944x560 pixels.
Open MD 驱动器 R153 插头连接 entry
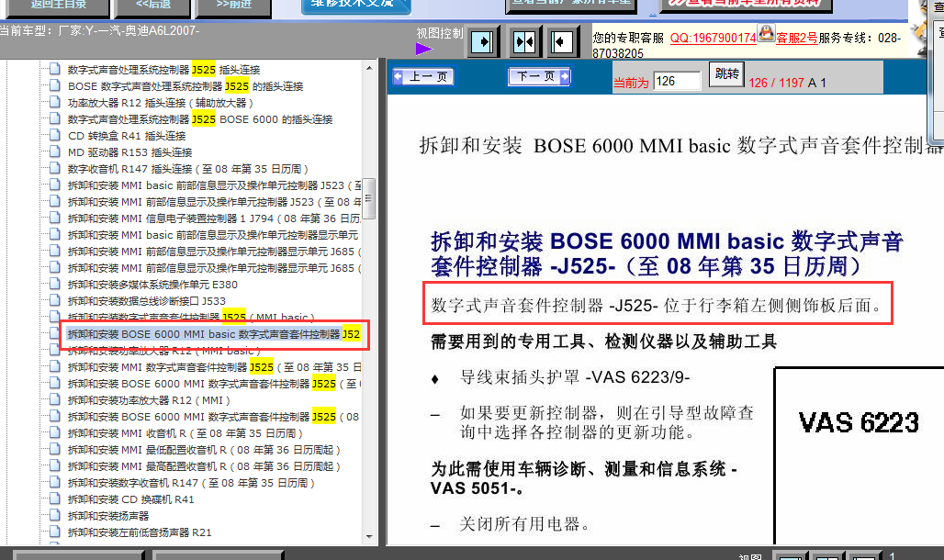[130, 152]
